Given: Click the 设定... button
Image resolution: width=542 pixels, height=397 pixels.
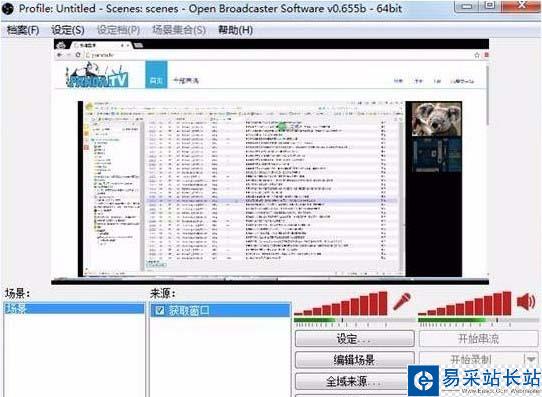Looking at the screenshot, I should 355,339.
